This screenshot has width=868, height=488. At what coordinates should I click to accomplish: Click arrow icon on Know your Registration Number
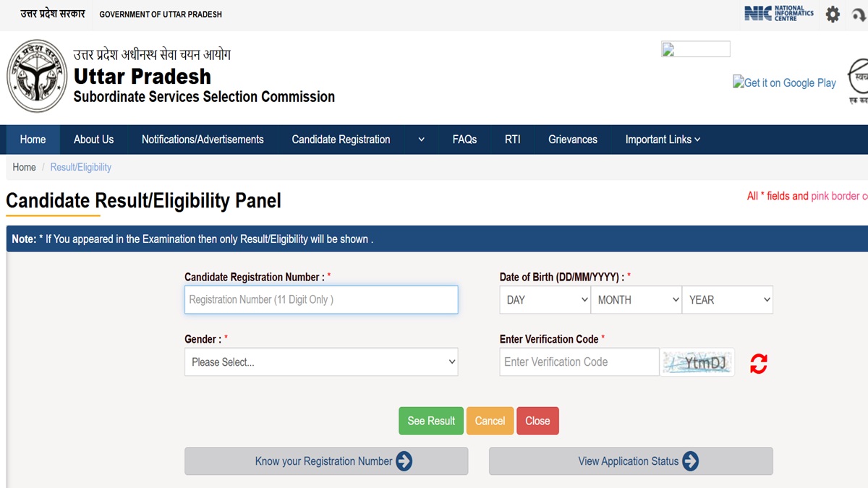406,461
